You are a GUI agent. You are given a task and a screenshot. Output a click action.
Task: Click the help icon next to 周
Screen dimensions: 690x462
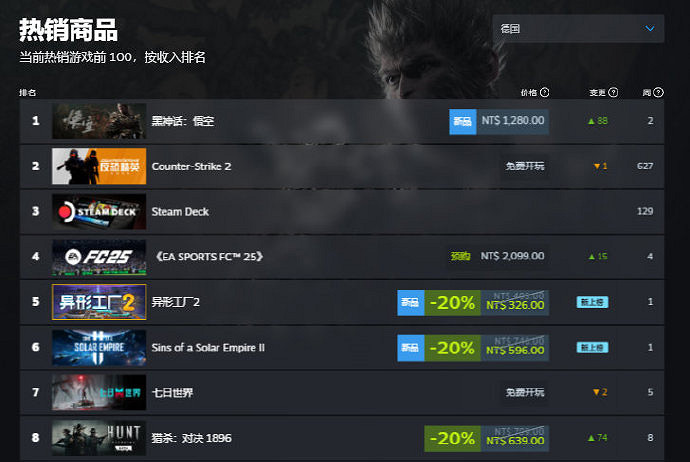coord(658,92)
